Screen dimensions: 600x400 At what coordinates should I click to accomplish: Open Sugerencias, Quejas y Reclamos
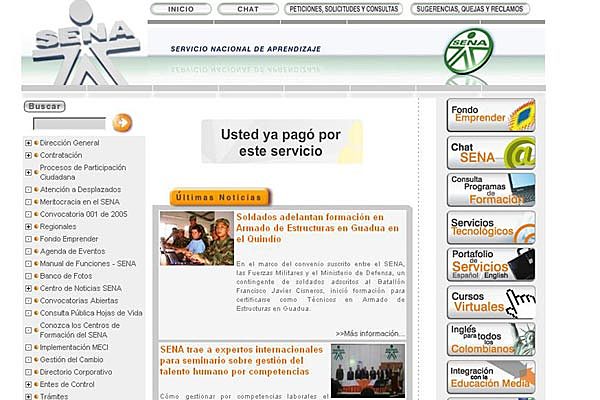point(470,9)
